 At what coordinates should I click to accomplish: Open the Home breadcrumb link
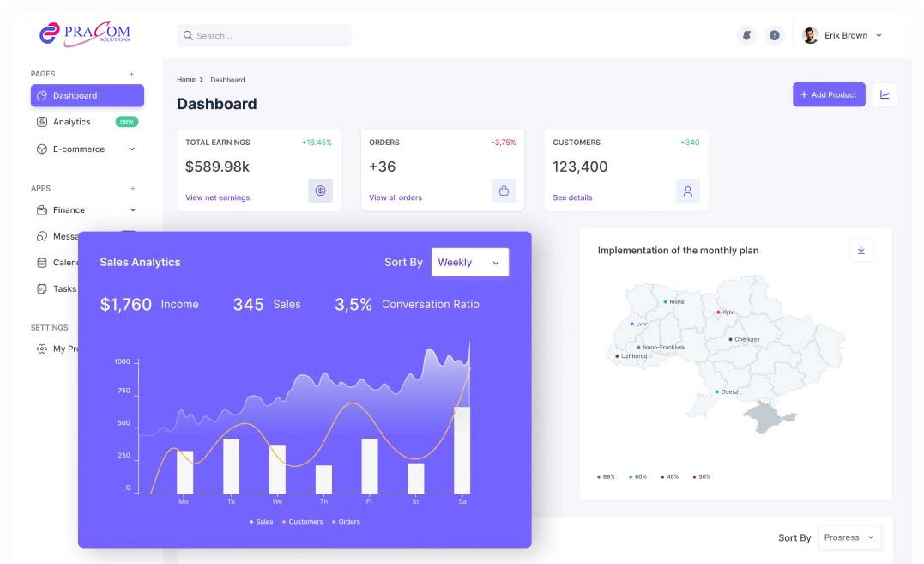coord(185,79)
